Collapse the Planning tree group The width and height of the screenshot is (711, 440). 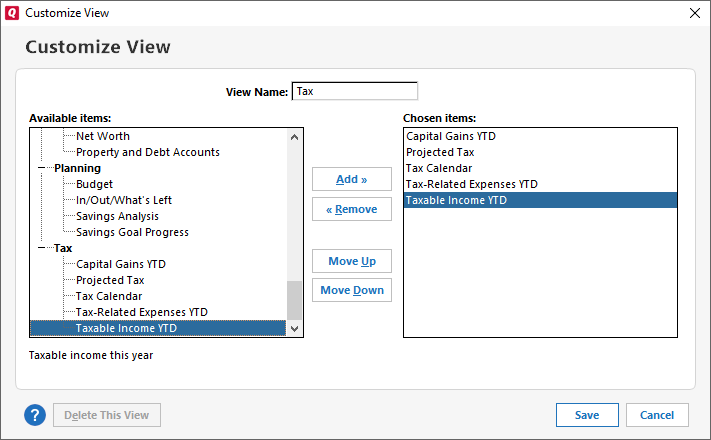tap(41, 168)
